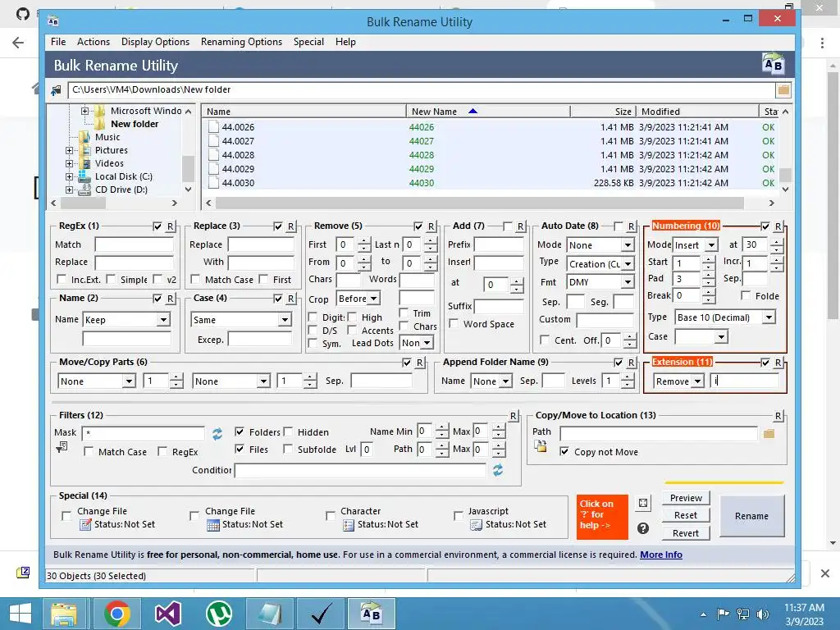This screenshot has width=840, height=630.
Task: Click the paste path icon under Path label
Action: click(540, 447)
